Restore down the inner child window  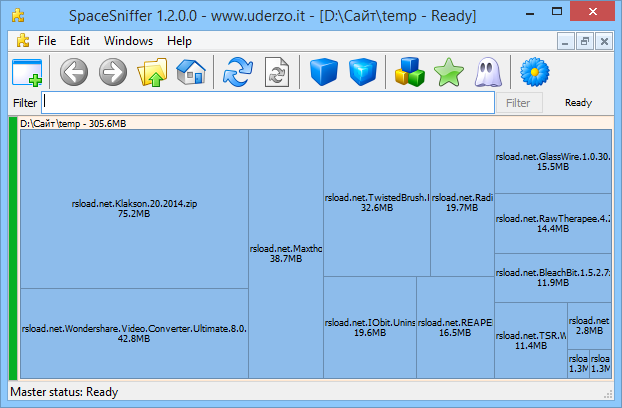[585, 41]
